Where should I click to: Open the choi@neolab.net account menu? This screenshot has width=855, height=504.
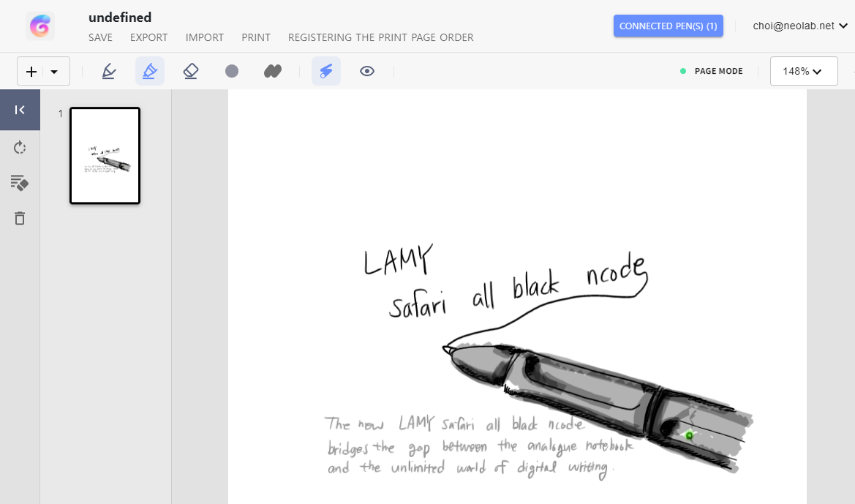pos(800,26)
